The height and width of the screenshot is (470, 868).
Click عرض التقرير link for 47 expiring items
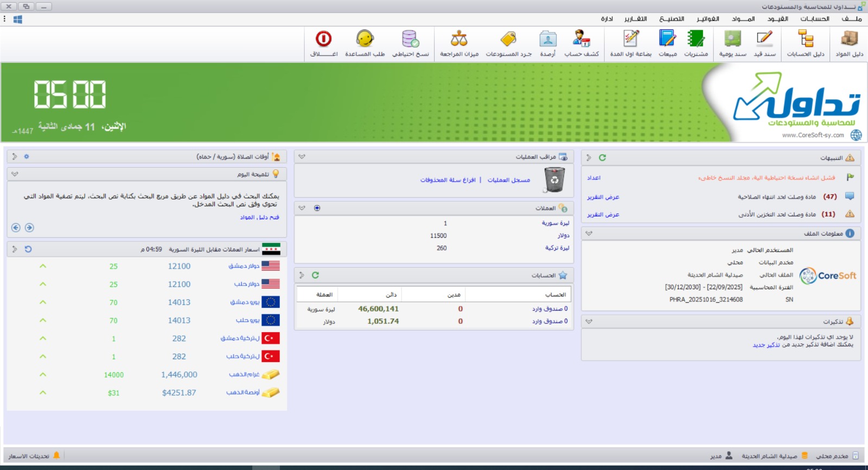[x=603, y=197]
